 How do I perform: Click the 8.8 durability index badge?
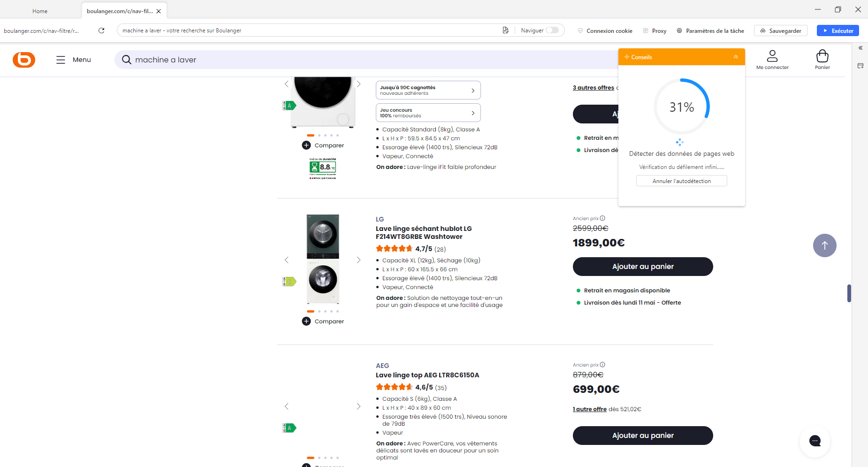coord(323,168)
